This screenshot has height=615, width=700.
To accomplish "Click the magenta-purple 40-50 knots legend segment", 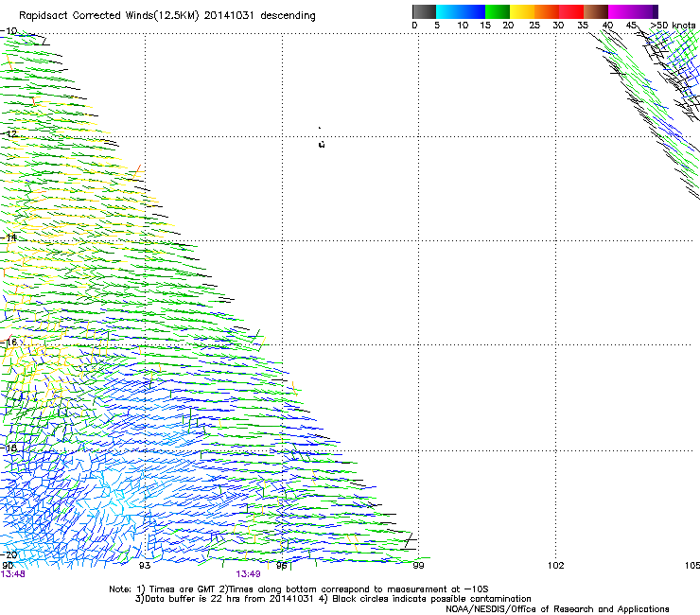I will (x=633, y=11).
